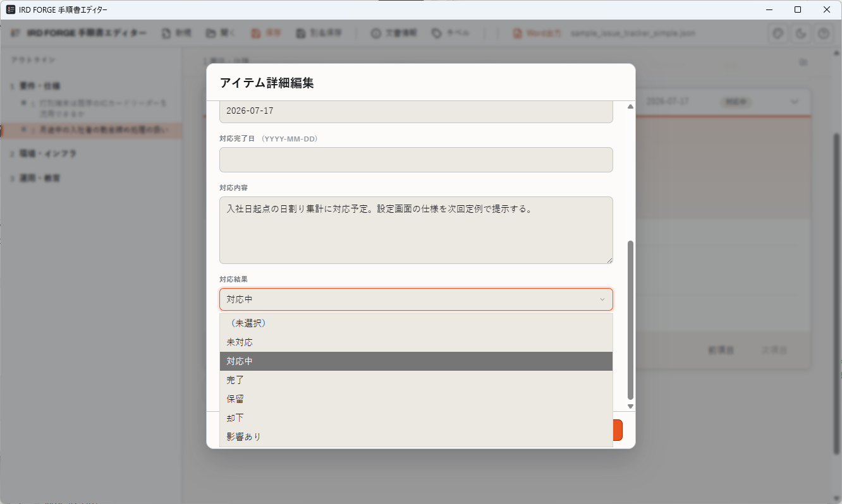
Task: Click the status badge beside 2026-07-17 in card
Action: 736,102
